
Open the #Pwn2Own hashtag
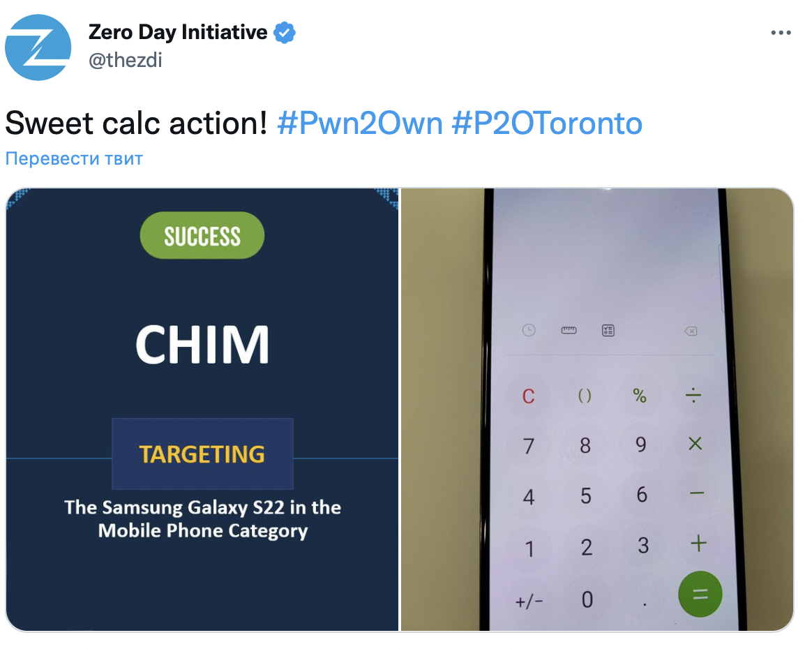click(x=360, y=124)
